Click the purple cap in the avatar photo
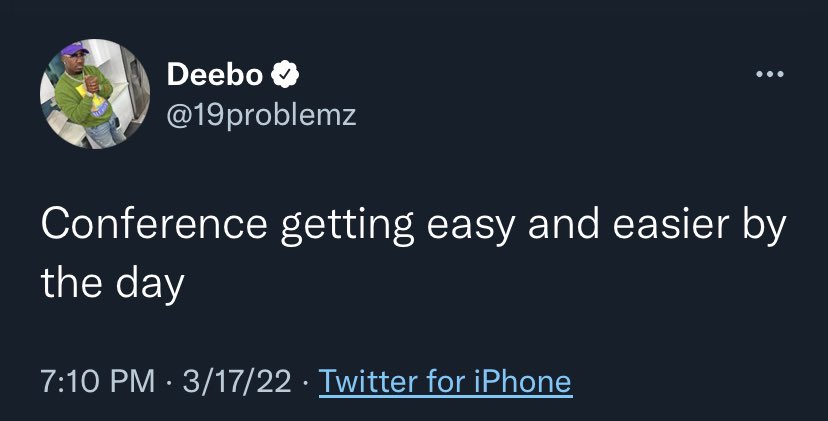This screenshot has width=828, height=421. click(x=76, y=50)
